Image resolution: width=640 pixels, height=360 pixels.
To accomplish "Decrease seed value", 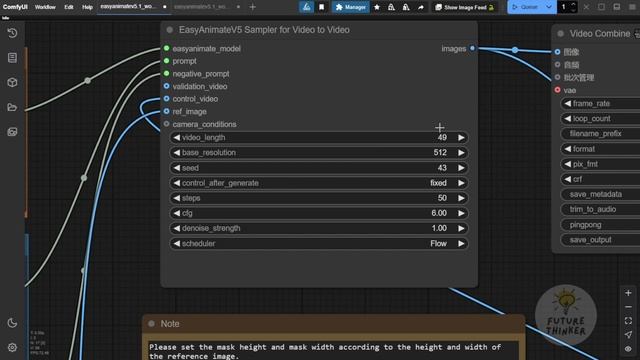I will pyautogui.click(x=177, y=168).
